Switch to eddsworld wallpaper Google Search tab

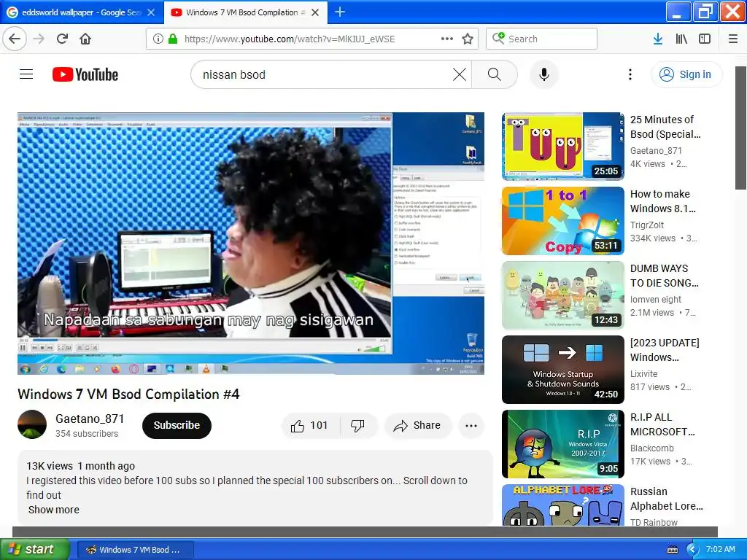click(x=82, y=12)
